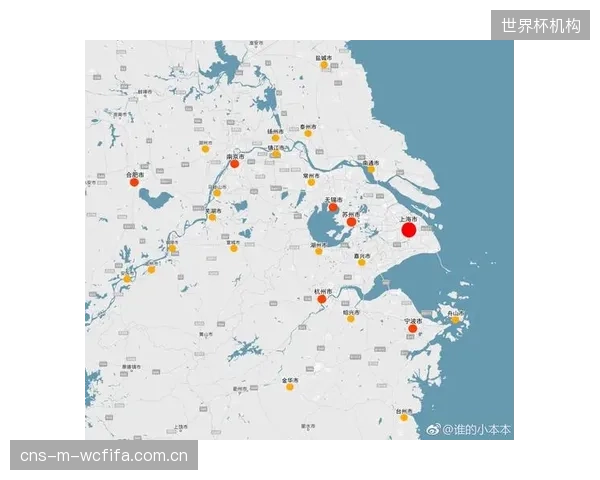Click the 无锡市 label text
The height and width of the screenshot is (480, 600).
pyautogui.click(x=334, y=200)
